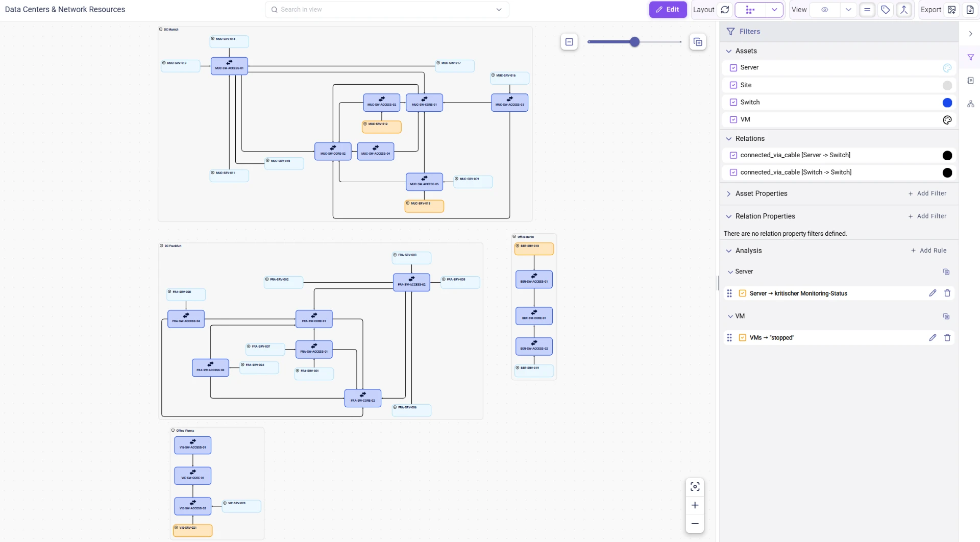980x542 pixels.
Task: Click the gray Site color swatch
Action: click(x=947, y=86)
